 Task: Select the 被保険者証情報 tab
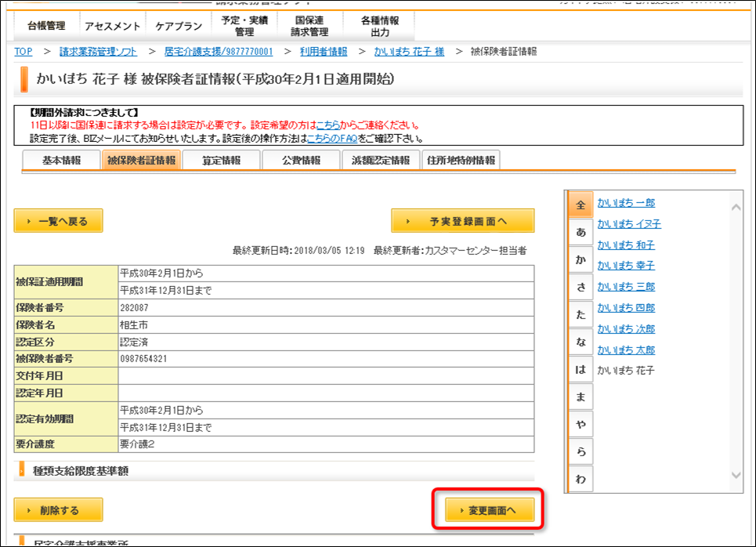[141, 161]
